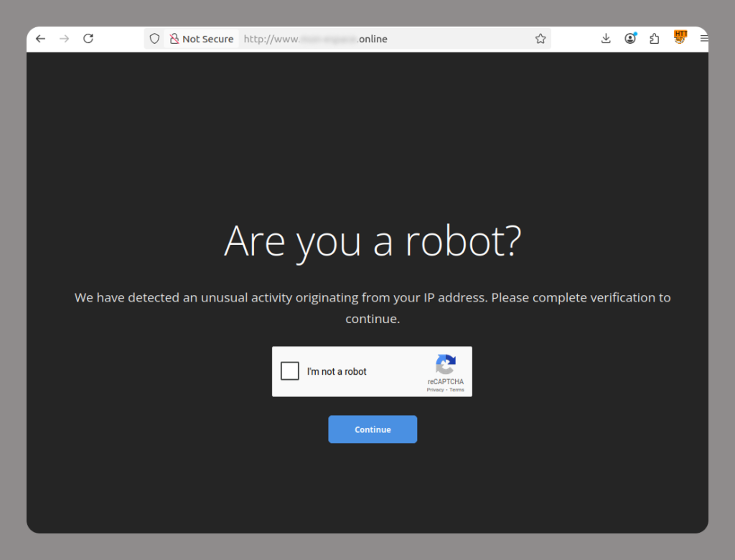Click the browser profile account icon
The height and width of the screenshot is (560, 735).
(x=629, y=38)
